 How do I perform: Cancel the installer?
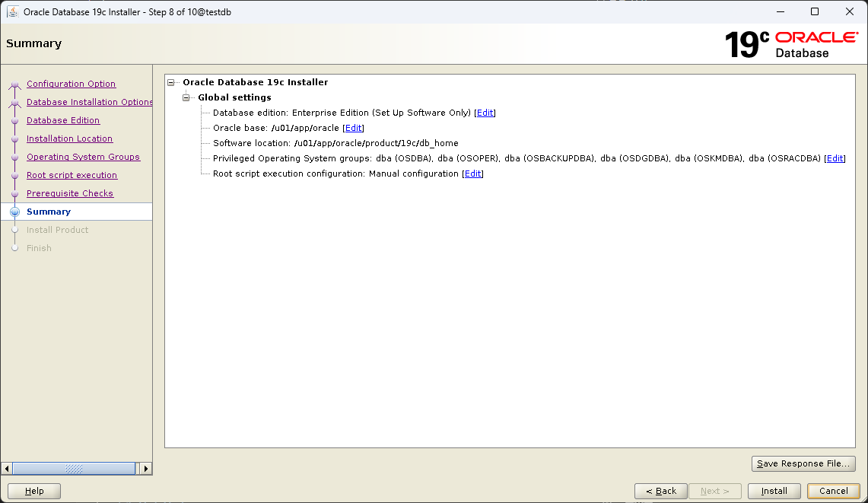coord(833,491)
